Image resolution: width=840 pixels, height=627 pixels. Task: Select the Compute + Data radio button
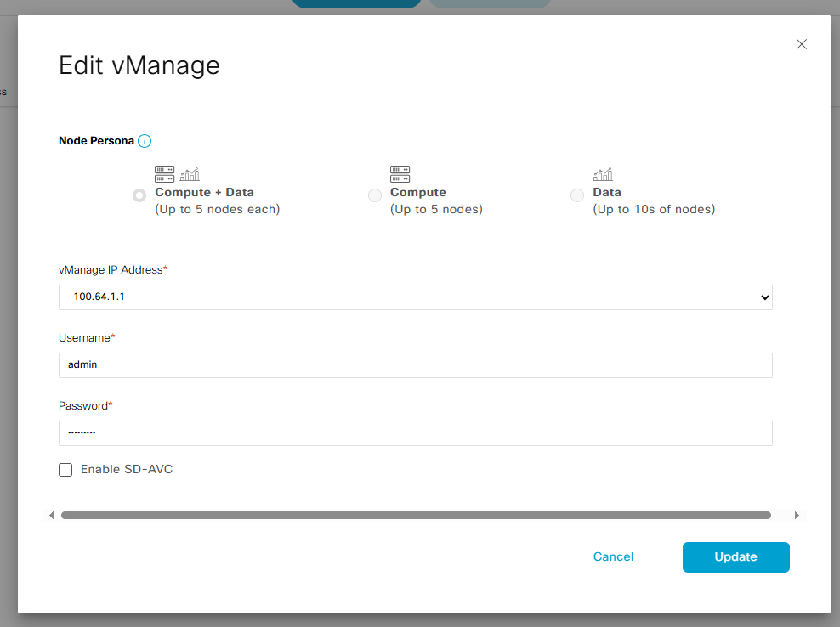coord(139,195)
